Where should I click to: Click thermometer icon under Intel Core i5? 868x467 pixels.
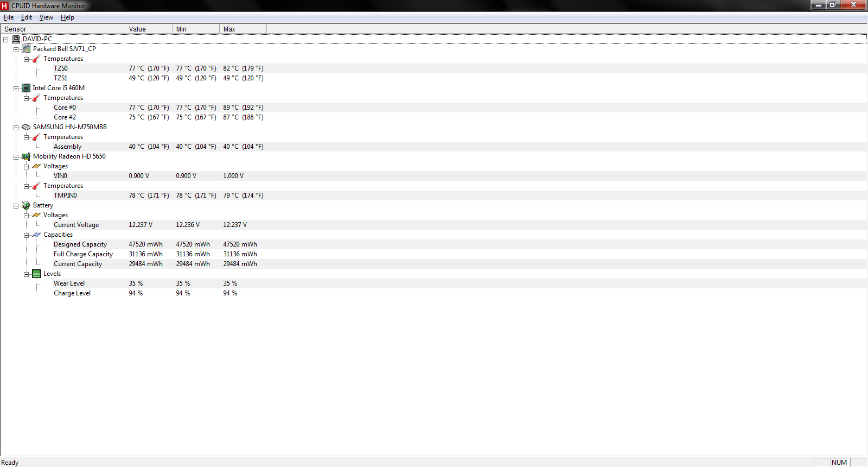pyautogui.click(x=36, y=98)
